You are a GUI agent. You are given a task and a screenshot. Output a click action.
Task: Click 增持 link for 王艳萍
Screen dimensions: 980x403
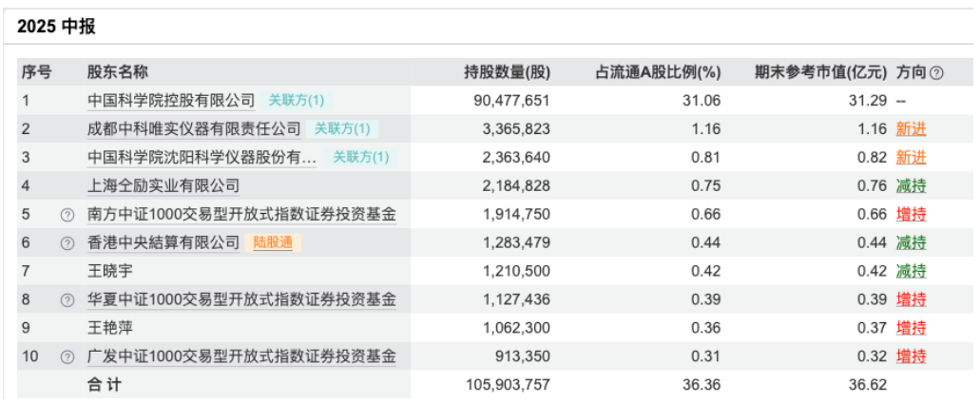click(912, 328)
